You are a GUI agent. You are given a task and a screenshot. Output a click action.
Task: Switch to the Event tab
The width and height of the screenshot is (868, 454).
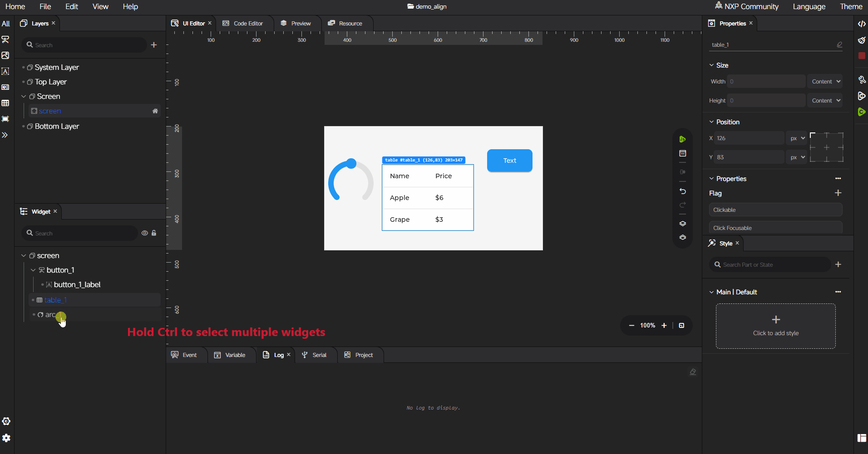[x=184, y=355]
